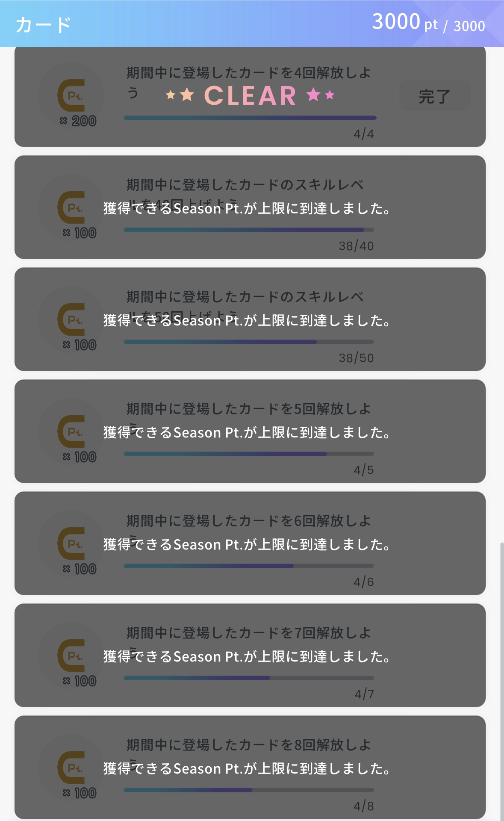Click reward icon of 4/7 release mission

[x=71, y=656]
